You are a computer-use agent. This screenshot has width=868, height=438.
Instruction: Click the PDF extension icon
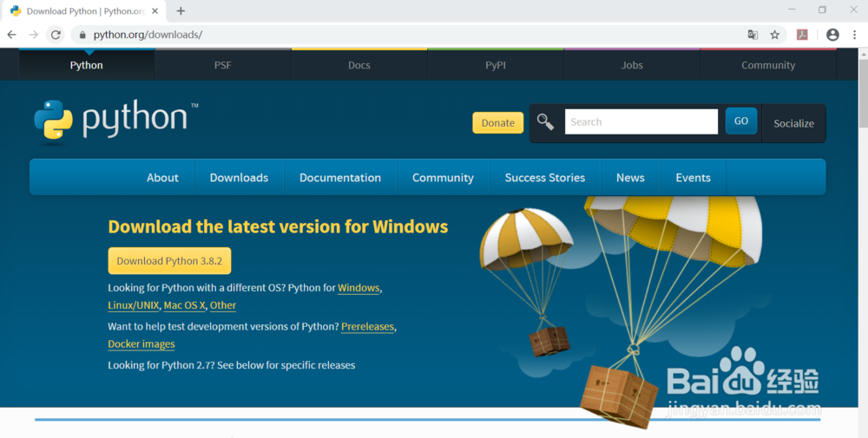coord(802,35)
